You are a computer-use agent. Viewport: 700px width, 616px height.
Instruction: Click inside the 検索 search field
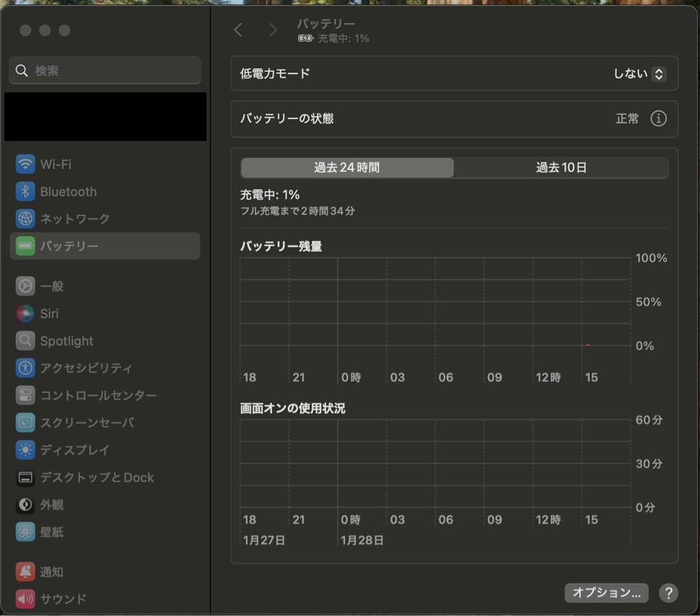104,70
